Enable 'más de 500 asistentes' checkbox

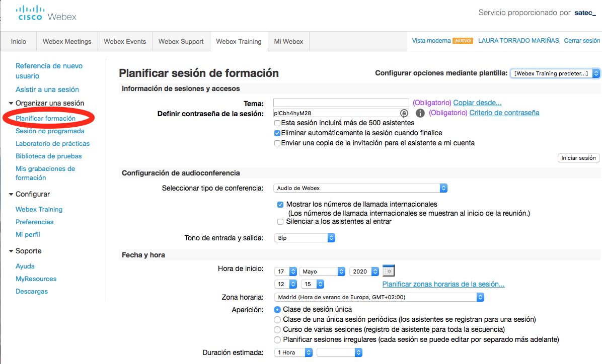(277, 123)
